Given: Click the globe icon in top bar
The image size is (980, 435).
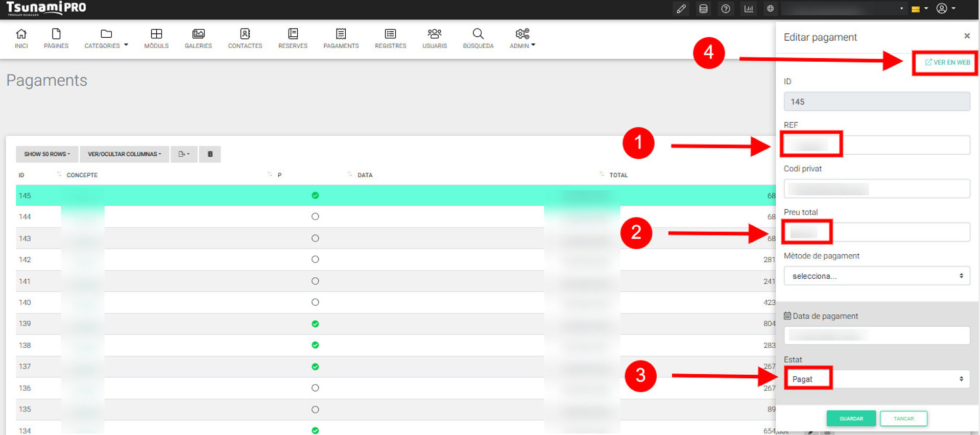Looking at the screenshot, I should click(770, 9).
